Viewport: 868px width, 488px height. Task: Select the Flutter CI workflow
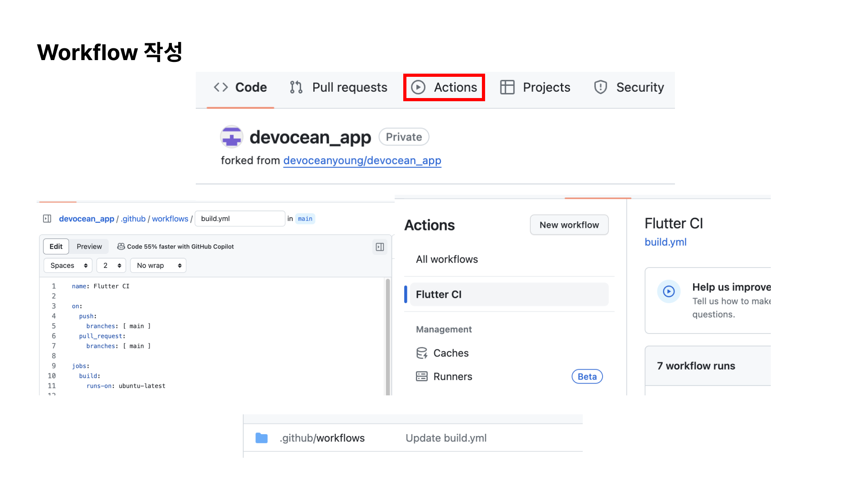pos(509,295)
